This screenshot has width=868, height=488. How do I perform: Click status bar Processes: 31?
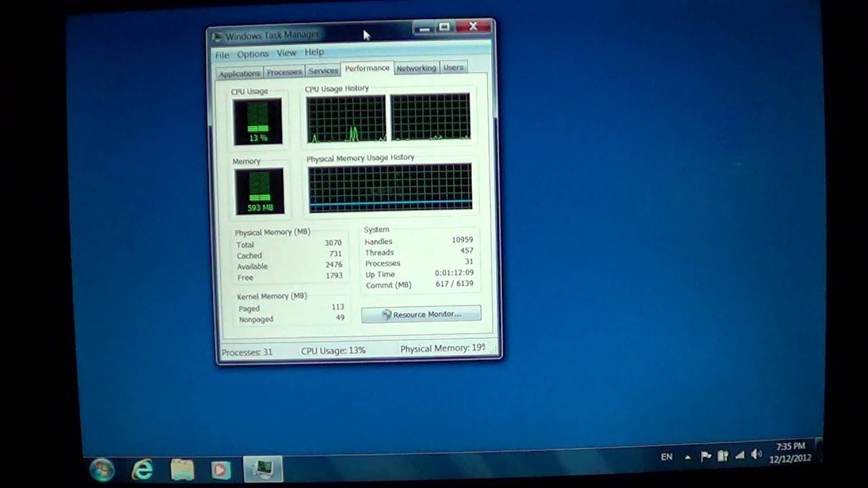click(x=247, y=352)
